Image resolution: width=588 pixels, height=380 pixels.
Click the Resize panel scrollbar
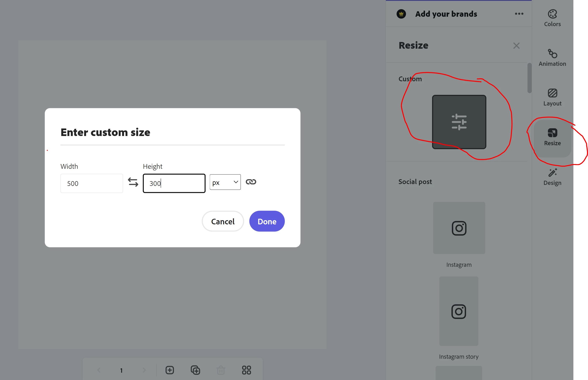pos(529,78)
